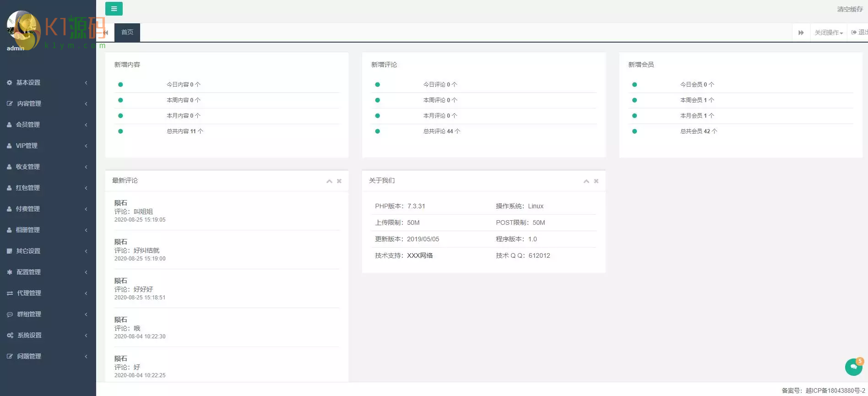Select the 本周会员 1 个 row
868x396 pixels.
click(741, 100)
